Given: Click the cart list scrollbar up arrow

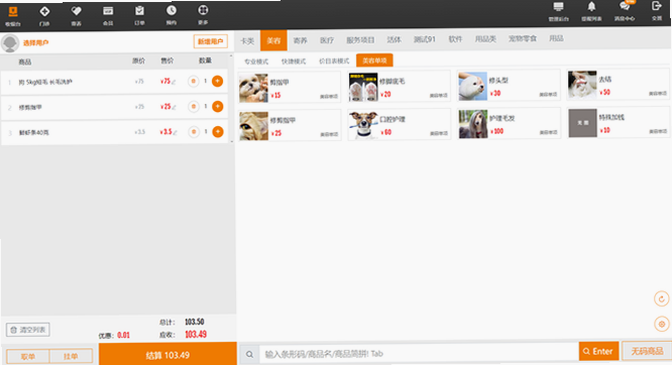Looking at the screenshot, I should 232,56.
